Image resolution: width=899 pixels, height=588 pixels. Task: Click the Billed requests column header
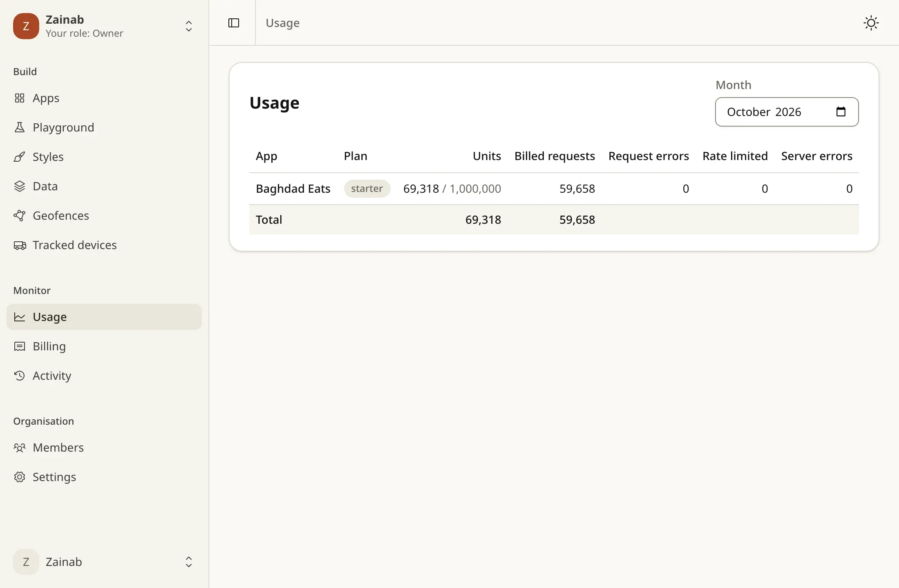[x=555, y=156]
